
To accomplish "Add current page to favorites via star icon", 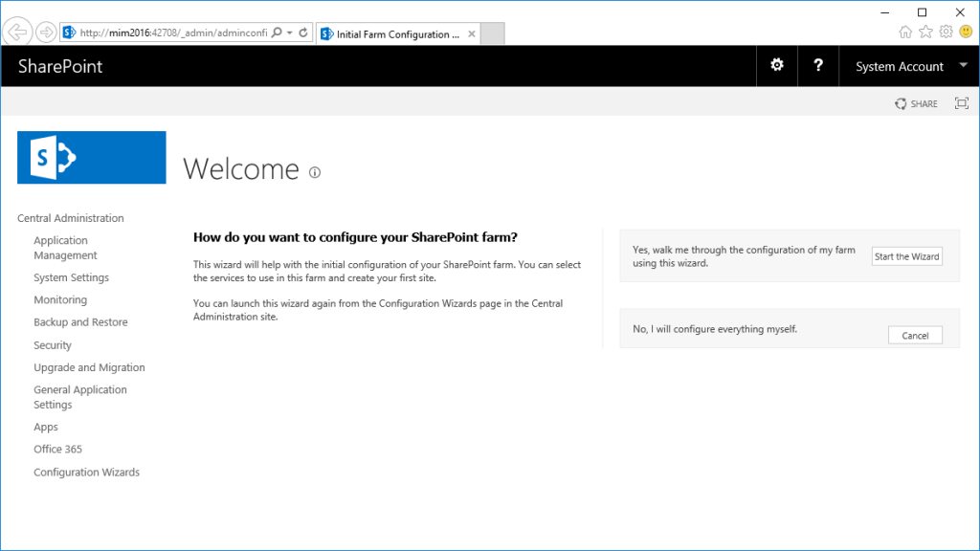I will (925, 32).
